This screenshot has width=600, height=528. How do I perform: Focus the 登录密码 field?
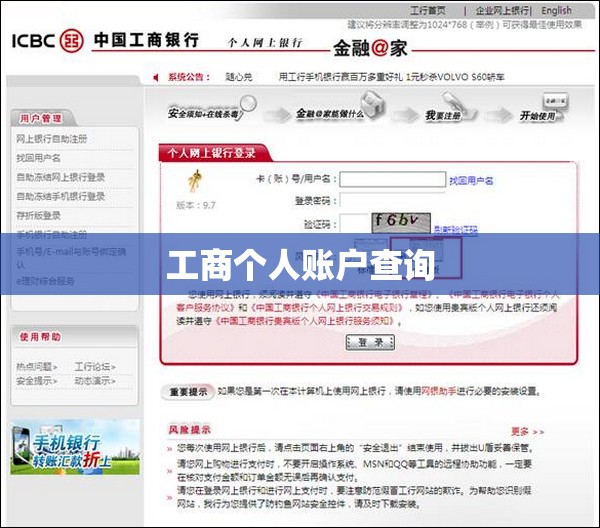click(x=393, y=201)
